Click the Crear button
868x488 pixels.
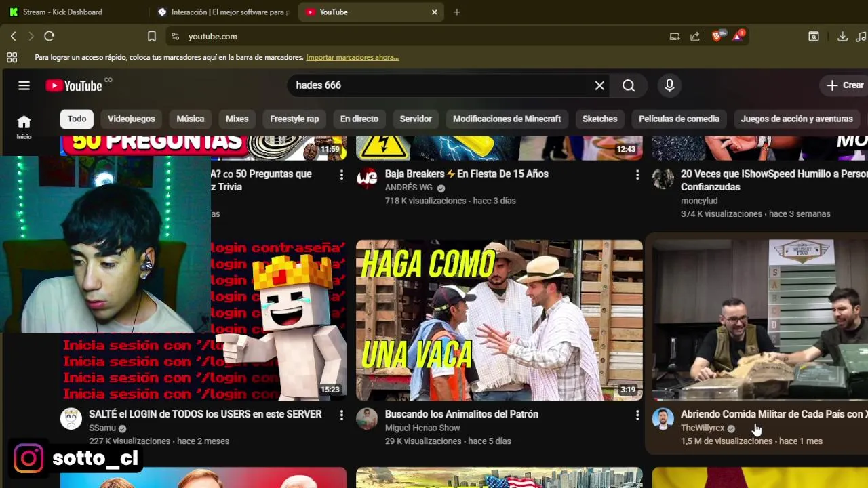tap(844, 85)
